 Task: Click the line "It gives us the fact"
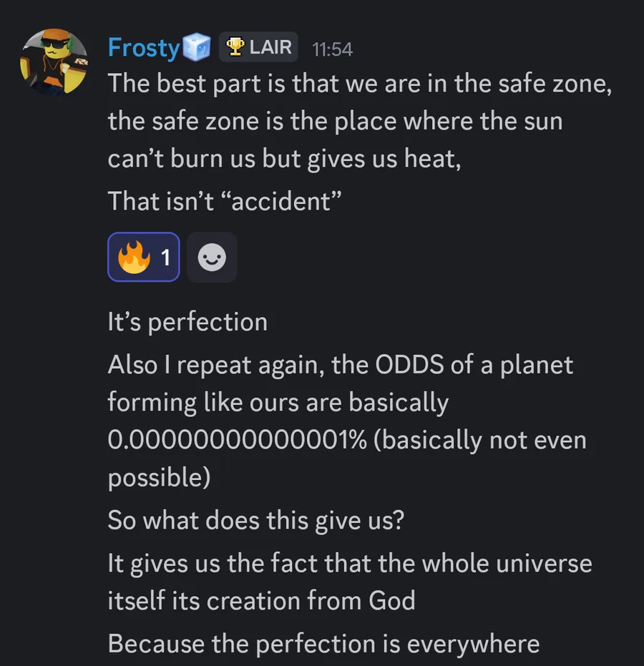(x=350, y=563)
